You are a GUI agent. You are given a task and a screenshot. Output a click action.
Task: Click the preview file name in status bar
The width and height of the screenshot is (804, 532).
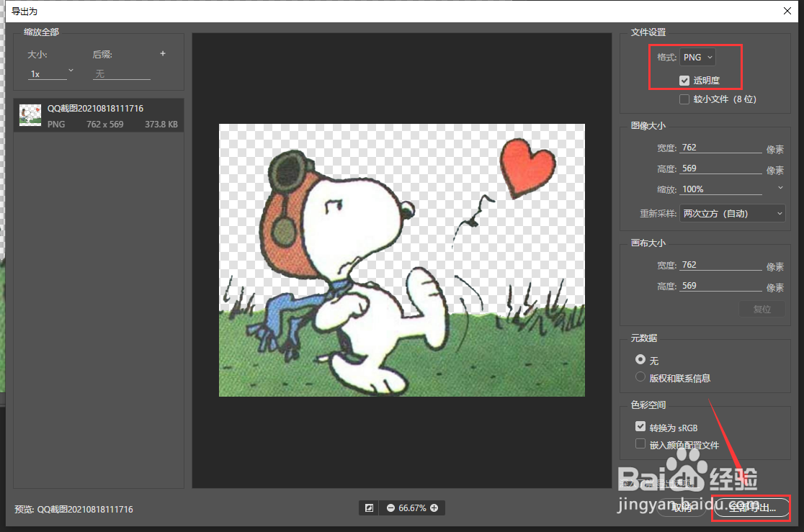pos(85,509)
